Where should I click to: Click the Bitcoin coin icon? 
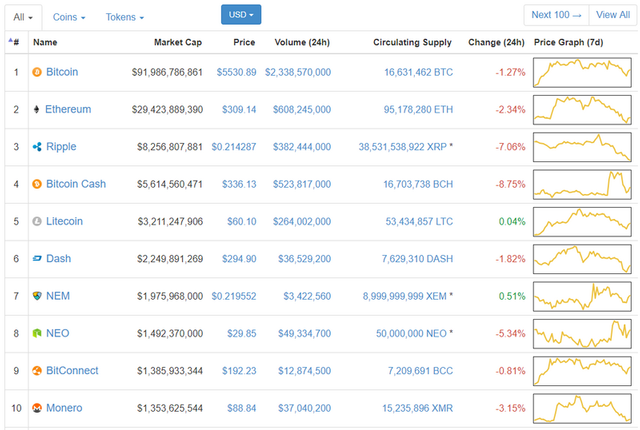(38, 72)
